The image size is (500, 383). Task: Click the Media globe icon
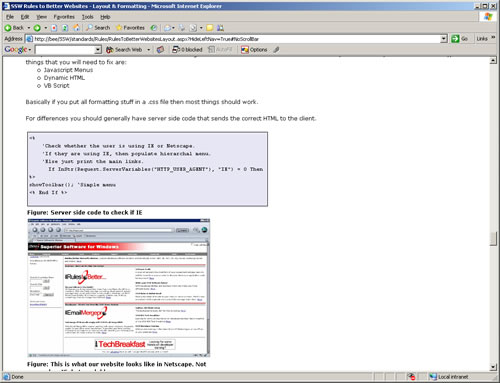[153, 28]
